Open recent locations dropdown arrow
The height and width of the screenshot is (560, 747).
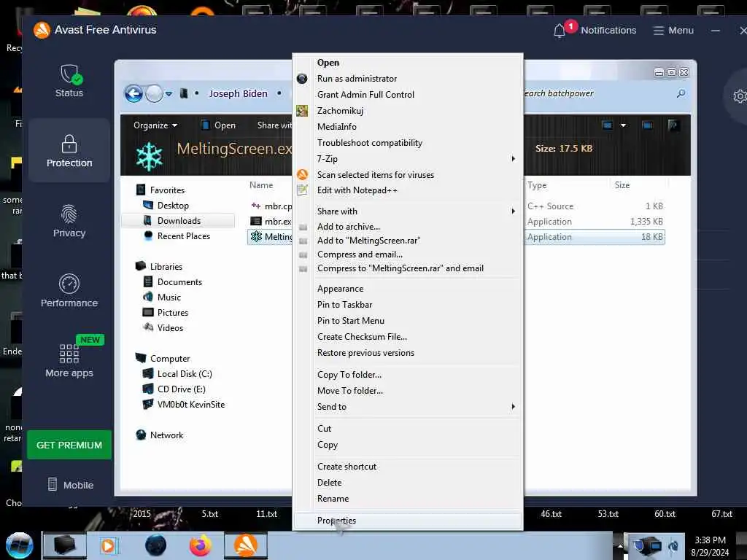pos(169,94)
